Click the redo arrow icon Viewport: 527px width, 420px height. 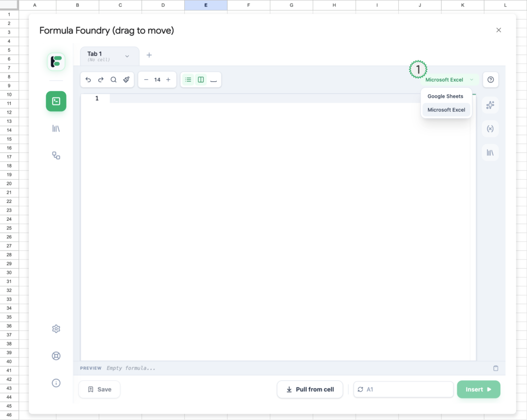tap(101, 80)
